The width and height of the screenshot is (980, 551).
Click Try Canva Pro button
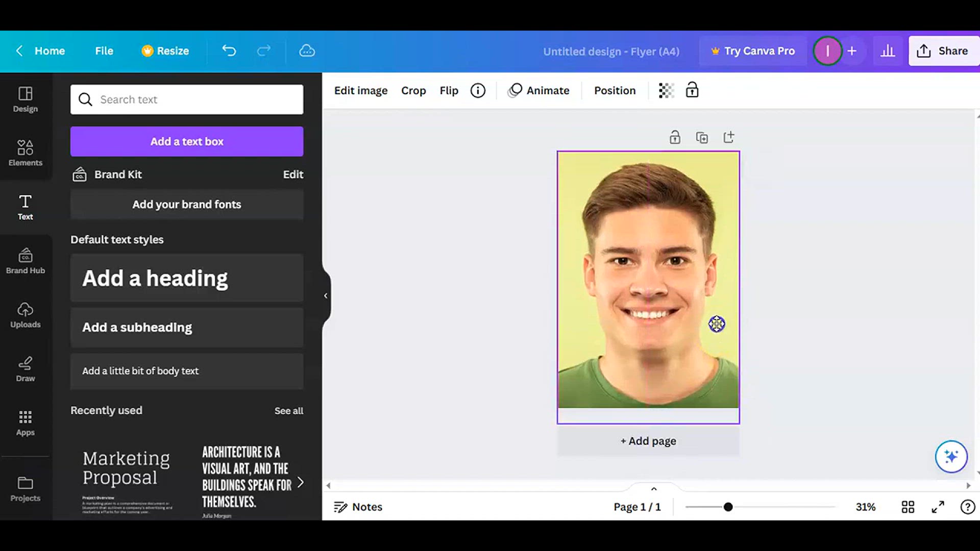tap(753, 51)
